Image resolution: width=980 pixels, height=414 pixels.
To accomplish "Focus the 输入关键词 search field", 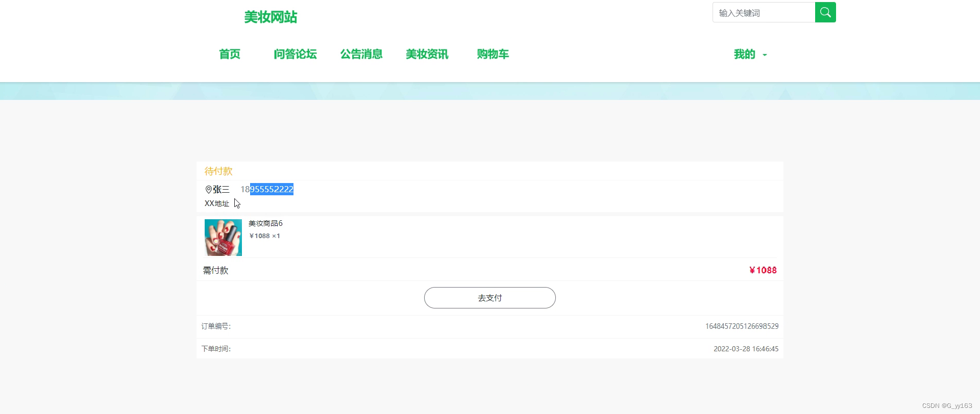I will click(764, 12).
